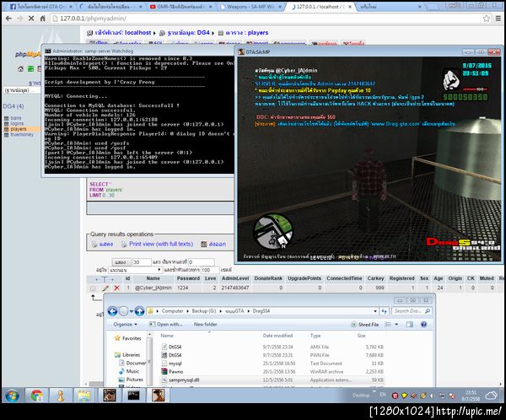This screenshot has height=420, width=506.
Task: Open Explorer help via the question mark icon
Action: (x=423, y=324)
